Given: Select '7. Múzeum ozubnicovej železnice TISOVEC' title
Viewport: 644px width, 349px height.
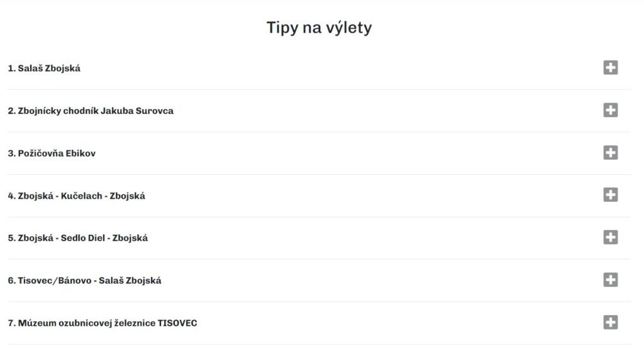Looking at the screenshot, I should pyautogui.click(x=103, y=323).
